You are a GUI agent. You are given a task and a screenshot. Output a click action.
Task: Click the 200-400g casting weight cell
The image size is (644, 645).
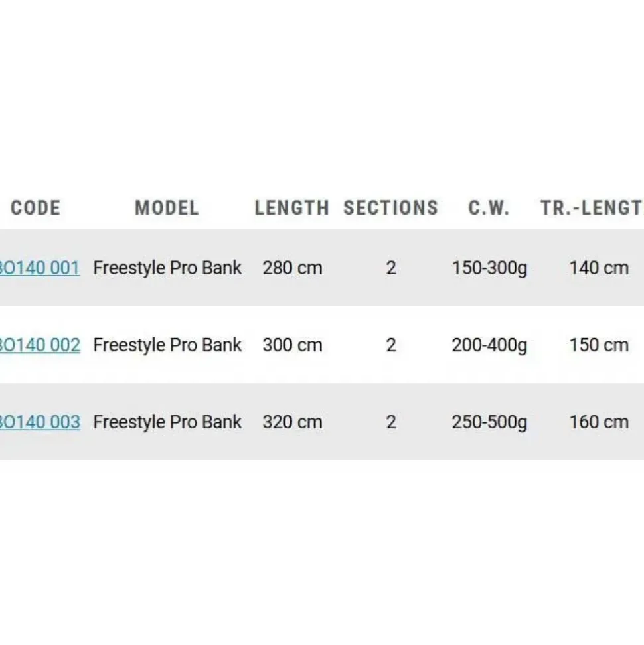point(489,345)
